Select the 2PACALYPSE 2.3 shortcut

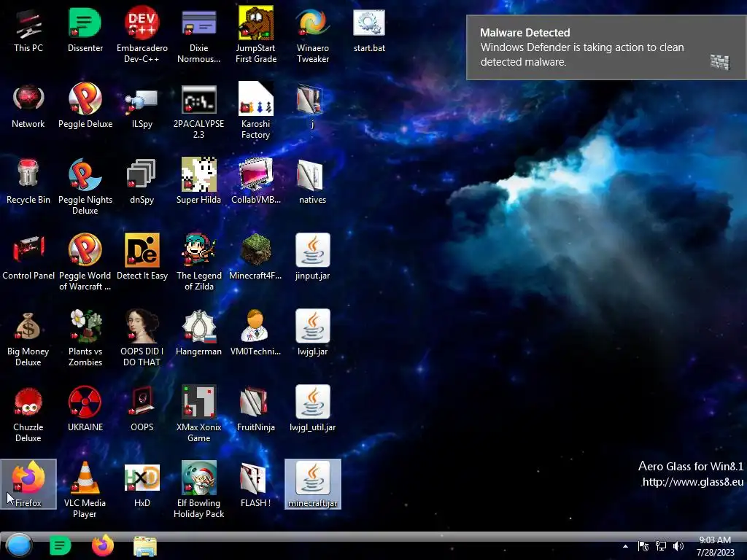click(x=198, y=112)
